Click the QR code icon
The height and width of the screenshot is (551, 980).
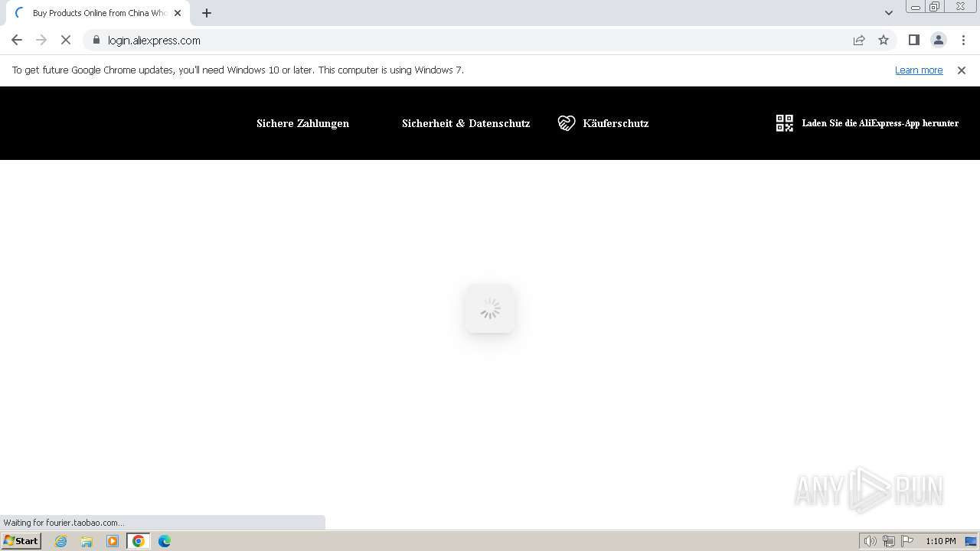pos(785,123)
